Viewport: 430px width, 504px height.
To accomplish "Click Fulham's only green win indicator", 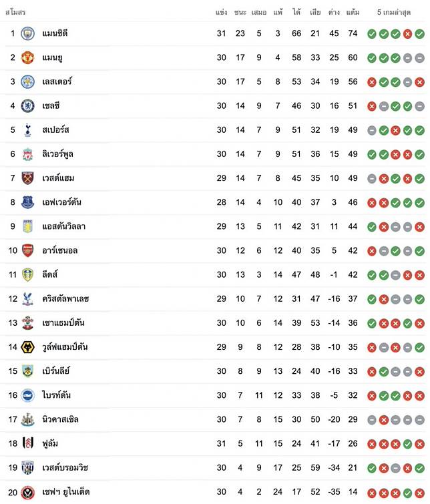I will click(x=407, y=444).
